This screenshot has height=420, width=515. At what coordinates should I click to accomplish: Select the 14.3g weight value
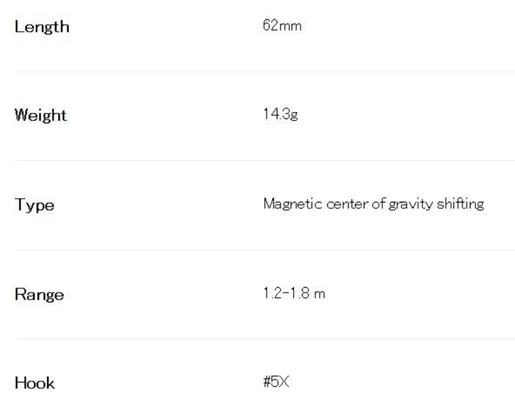tap(280, 114)
